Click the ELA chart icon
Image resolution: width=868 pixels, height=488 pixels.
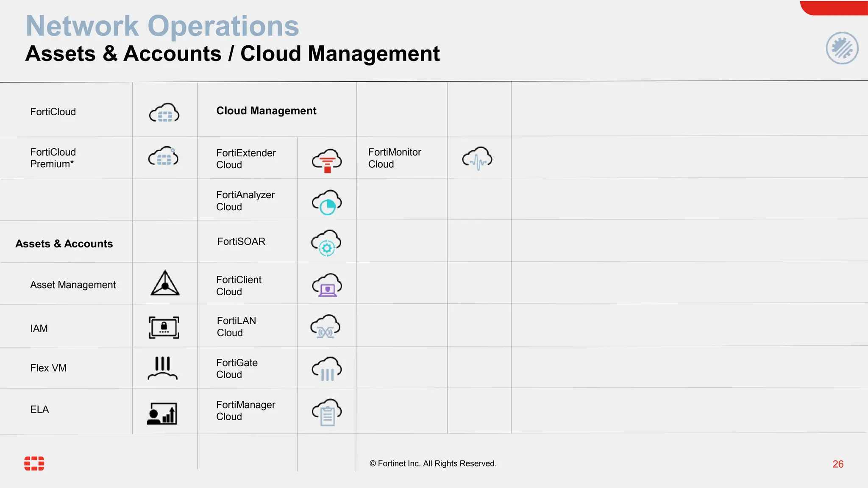pos(162,413)
